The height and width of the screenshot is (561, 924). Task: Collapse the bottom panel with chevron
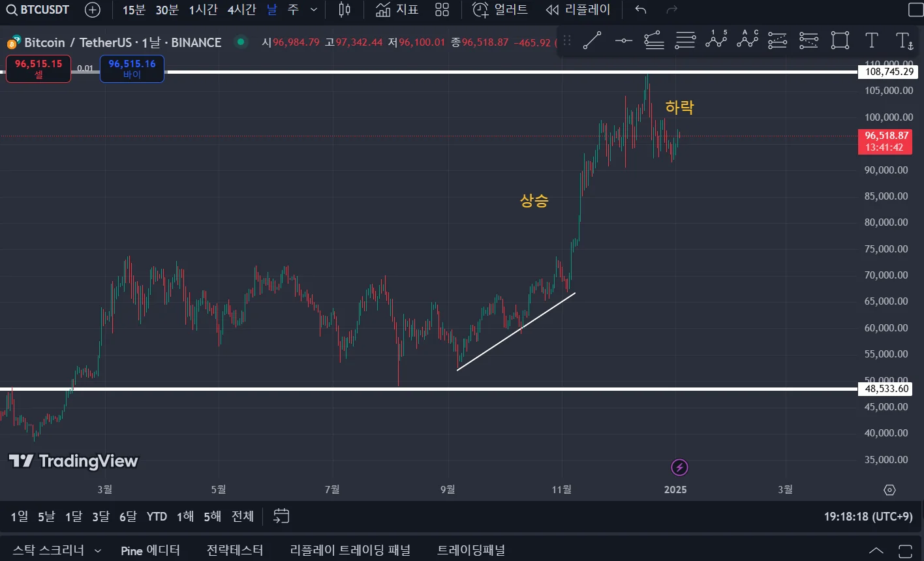(x=876, y=551)
